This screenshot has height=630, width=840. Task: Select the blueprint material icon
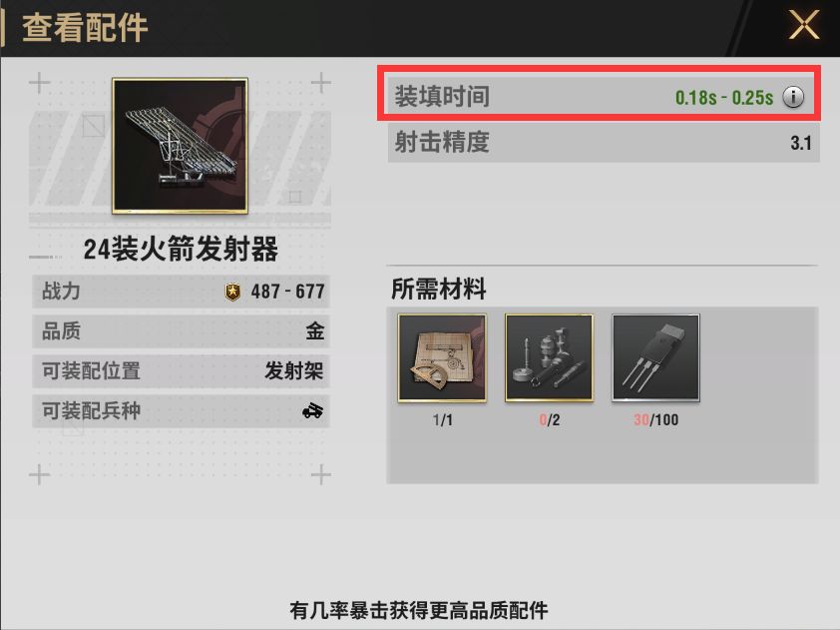click(442, 357)
